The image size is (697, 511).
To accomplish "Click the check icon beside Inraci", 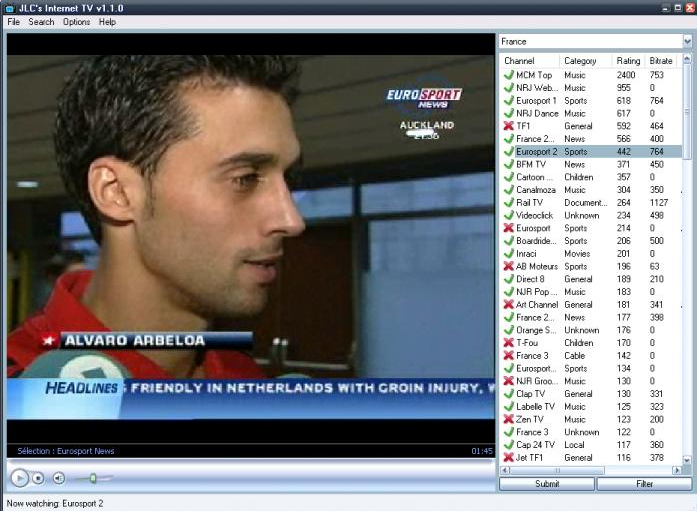I will [x=509, y=253].
